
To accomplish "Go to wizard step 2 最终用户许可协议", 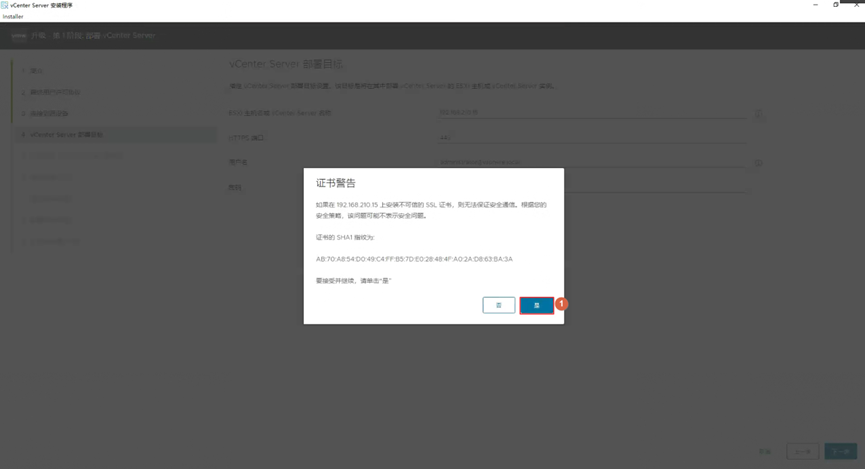I will (x=51, y=92).
